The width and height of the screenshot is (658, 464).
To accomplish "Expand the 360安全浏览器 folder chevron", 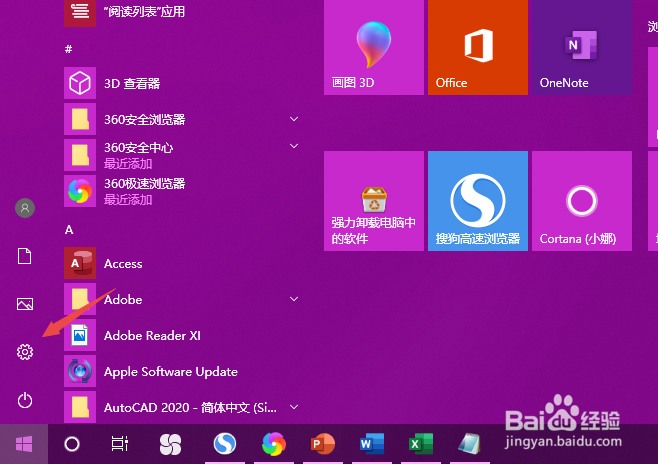I will click(294, 119).
